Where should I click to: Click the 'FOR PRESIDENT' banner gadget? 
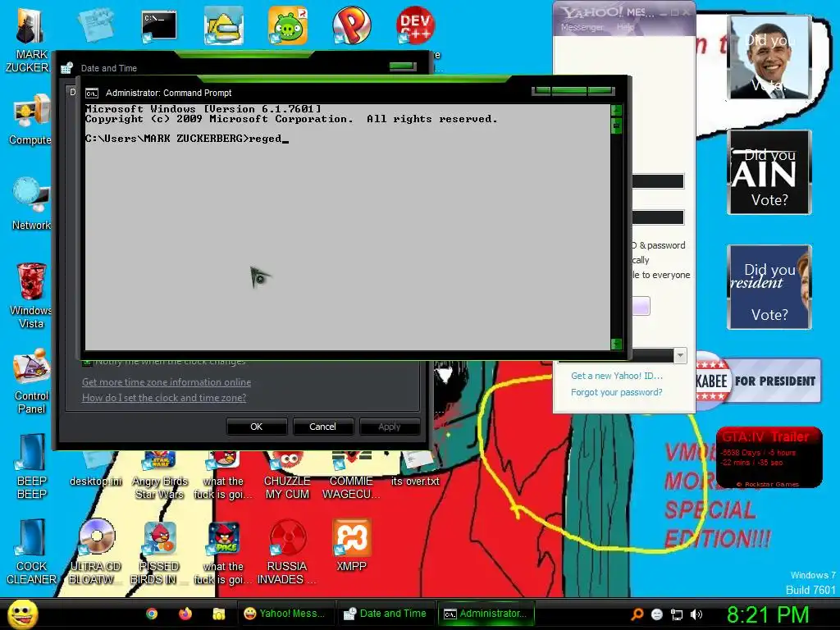[757, 381]
